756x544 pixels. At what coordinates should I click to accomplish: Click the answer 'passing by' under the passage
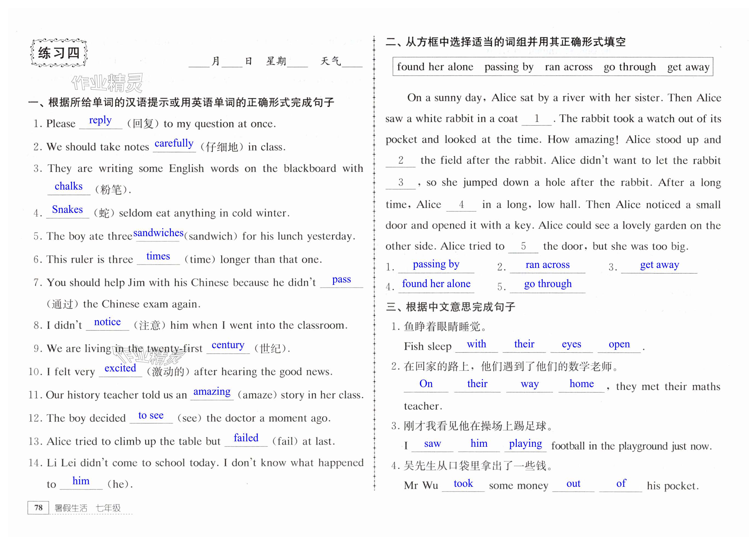click(436, 264)
